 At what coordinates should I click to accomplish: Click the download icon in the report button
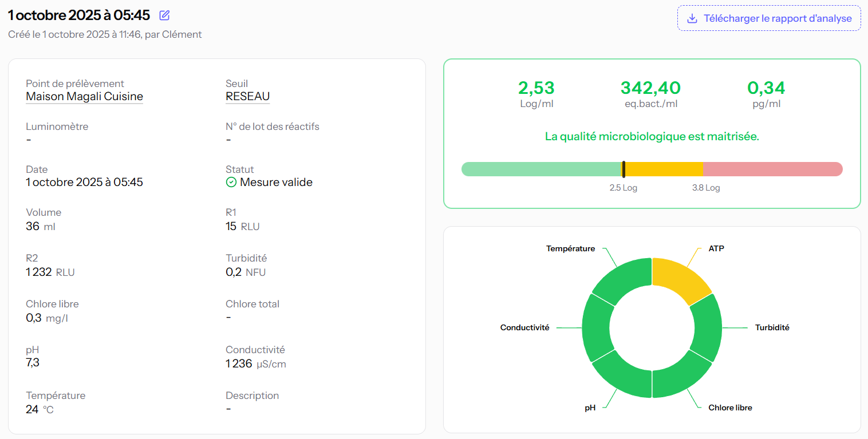(692, 18)
